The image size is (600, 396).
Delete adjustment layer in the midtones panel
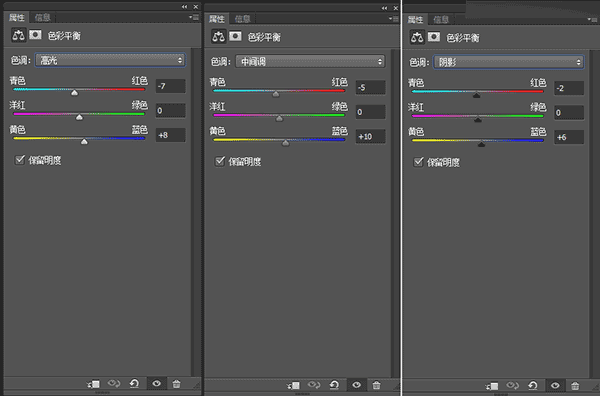click(377, 385)
